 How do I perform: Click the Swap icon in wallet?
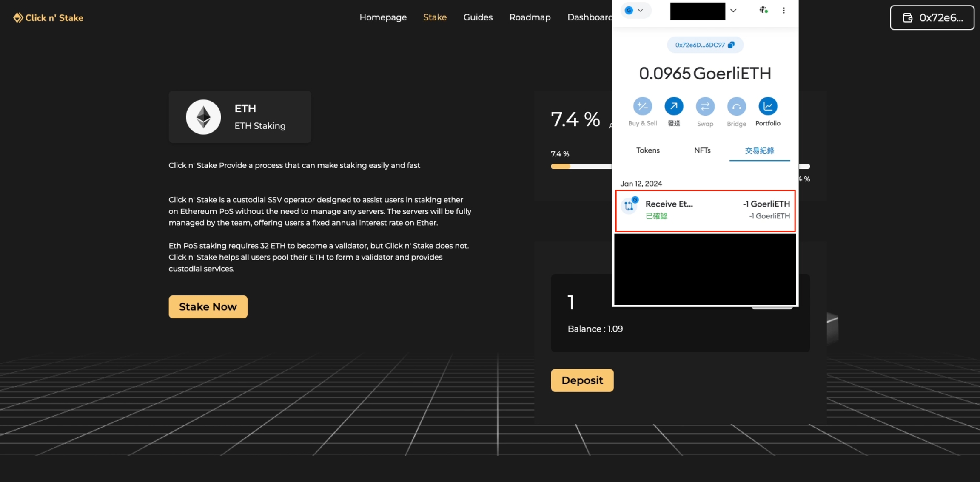point(705,106)
